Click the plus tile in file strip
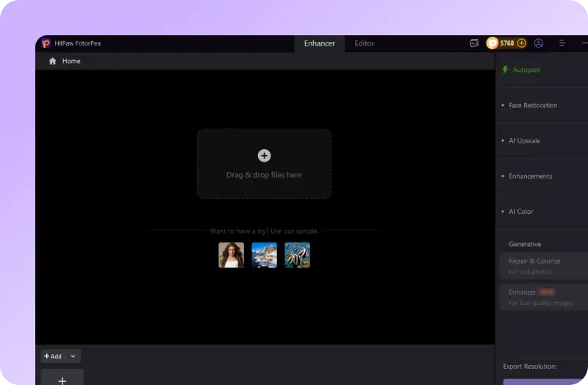This screenshot has height=385, width=588. (62, 378)
